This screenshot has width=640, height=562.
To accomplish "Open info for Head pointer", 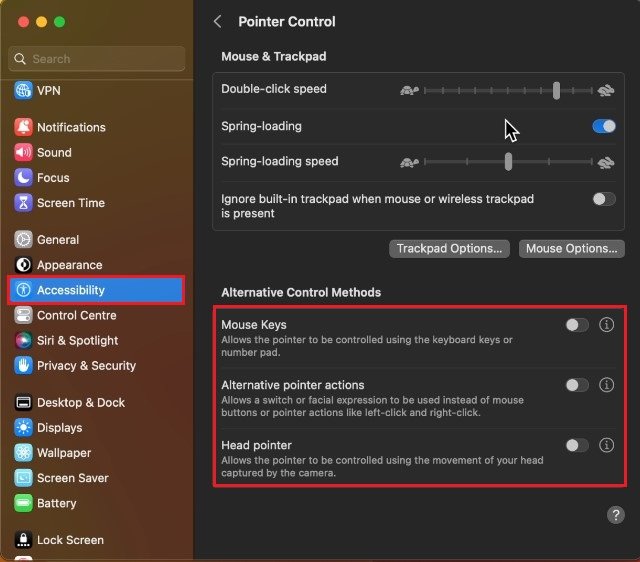I will 606,445.
